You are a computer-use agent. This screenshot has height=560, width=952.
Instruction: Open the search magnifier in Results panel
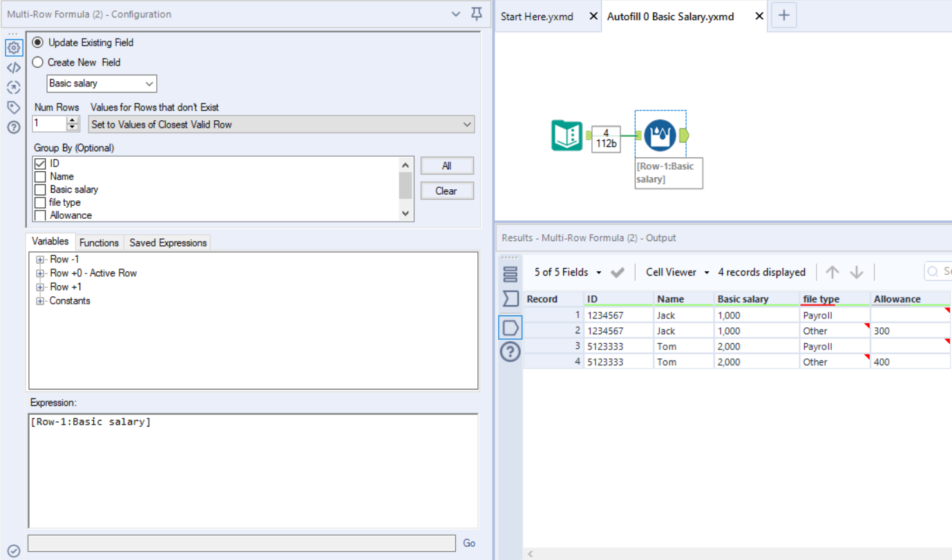tap(932, 271)
